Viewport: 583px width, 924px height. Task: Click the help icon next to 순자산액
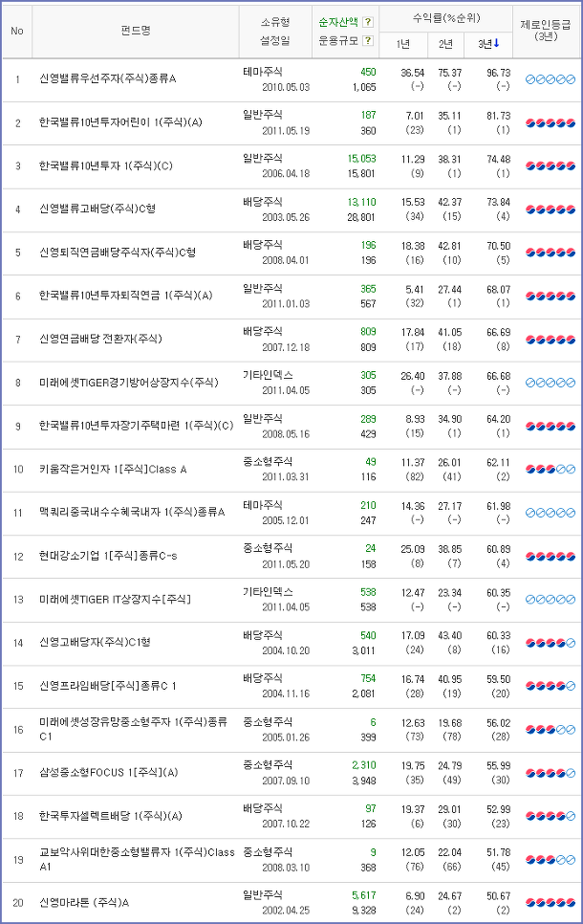point(368,22)
